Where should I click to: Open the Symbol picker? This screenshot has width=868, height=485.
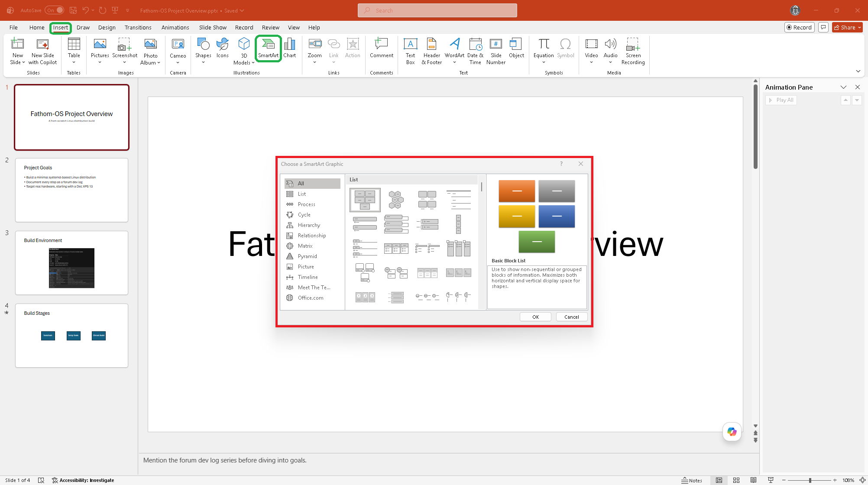[x=565, y=48]
